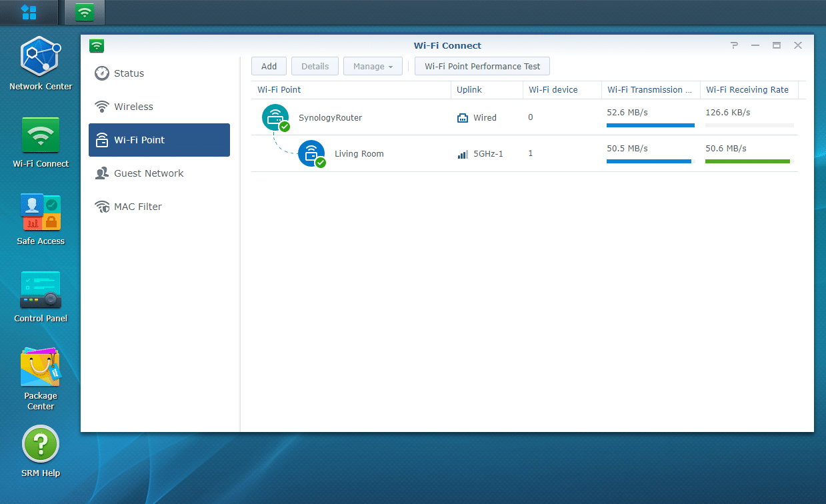Open the window help question mark
This screenshot has width=826, height=504.
coord(734,45)
